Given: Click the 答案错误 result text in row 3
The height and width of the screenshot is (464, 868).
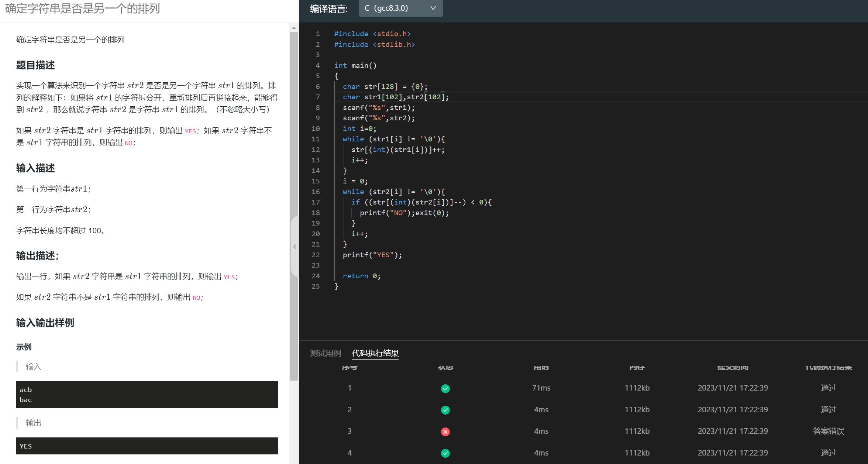Looking at the screenshot, I should click(x=829, y=431).
